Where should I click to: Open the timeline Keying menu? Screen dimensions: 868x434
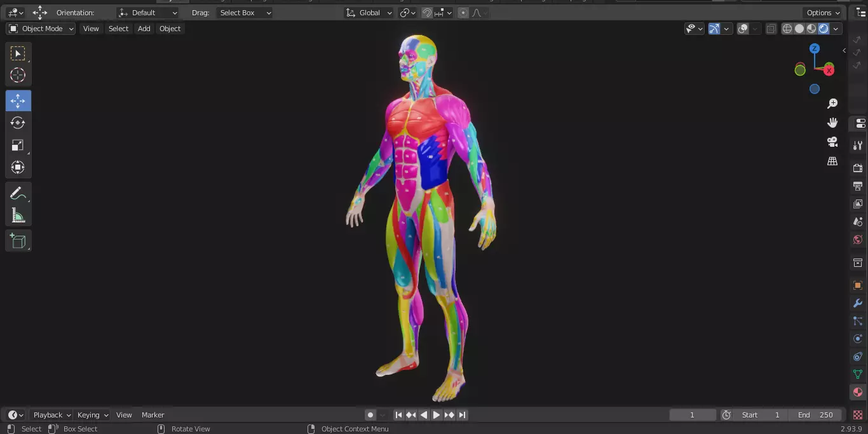click(x=92, y=415)
